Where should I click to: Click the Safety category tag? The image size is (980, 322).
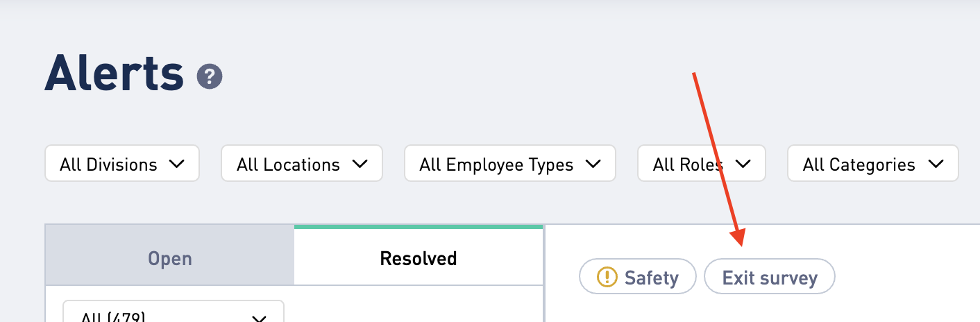tap(638, 278)
